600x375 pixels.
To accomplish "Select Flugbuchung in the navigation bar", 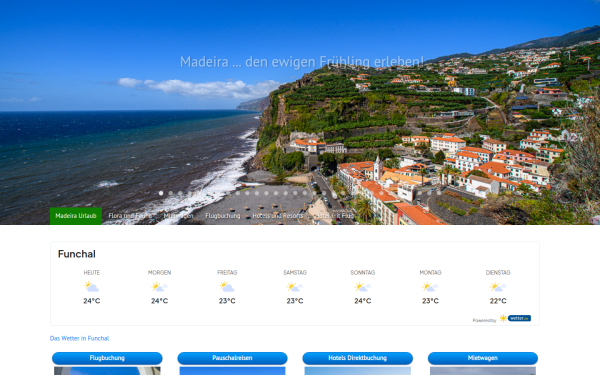I will 223,216.
